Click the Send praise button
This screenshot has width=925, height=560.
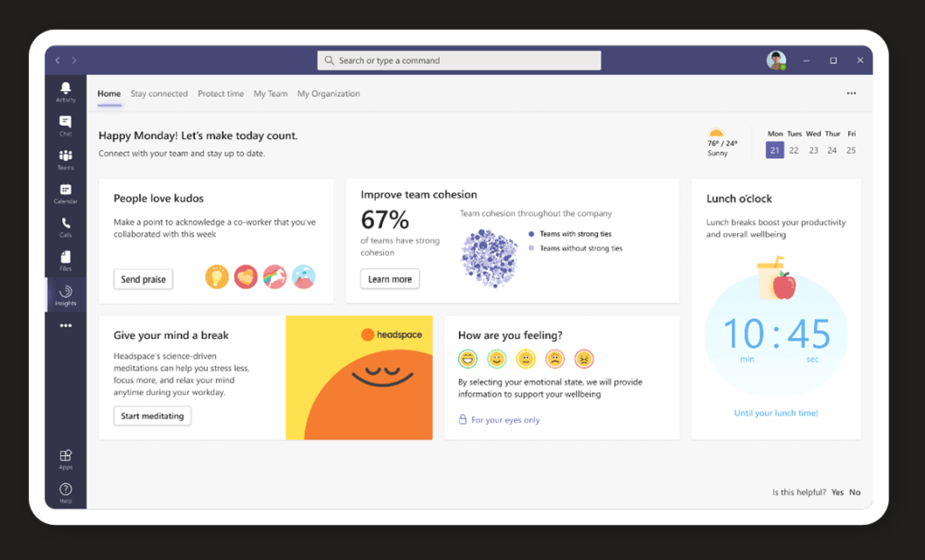coord(143,279)
